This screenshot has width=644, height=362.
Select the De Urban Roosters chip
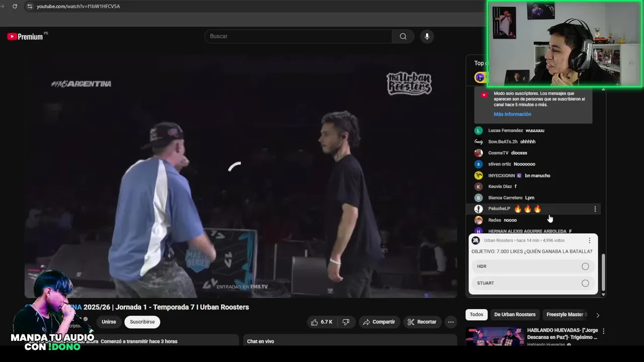click(515, 315)
